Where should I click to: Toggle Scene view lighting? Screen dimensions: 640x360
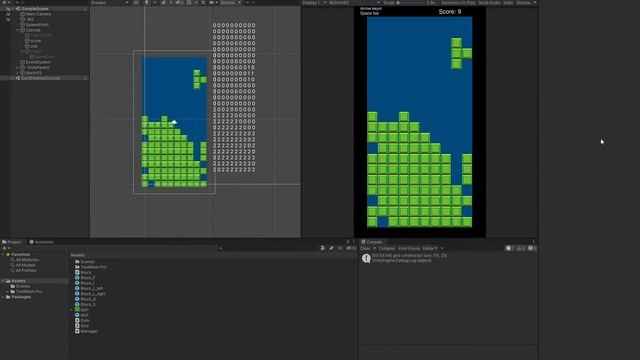[146, 3]
